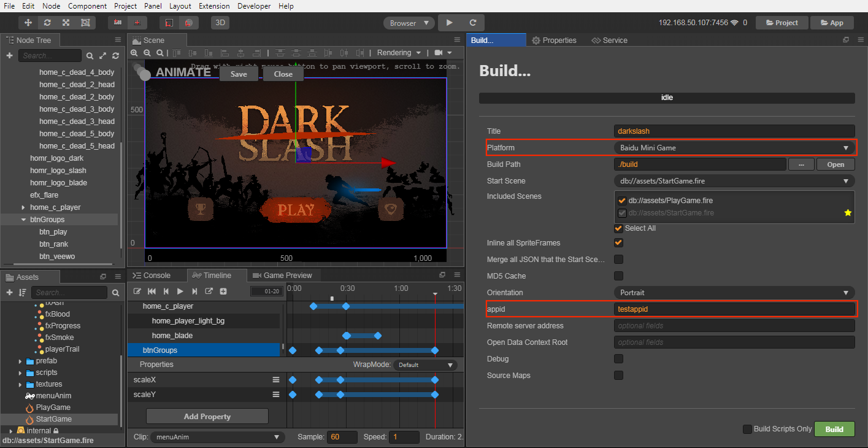
Task: Click the refresh preview button
Action: click(473, 23)
